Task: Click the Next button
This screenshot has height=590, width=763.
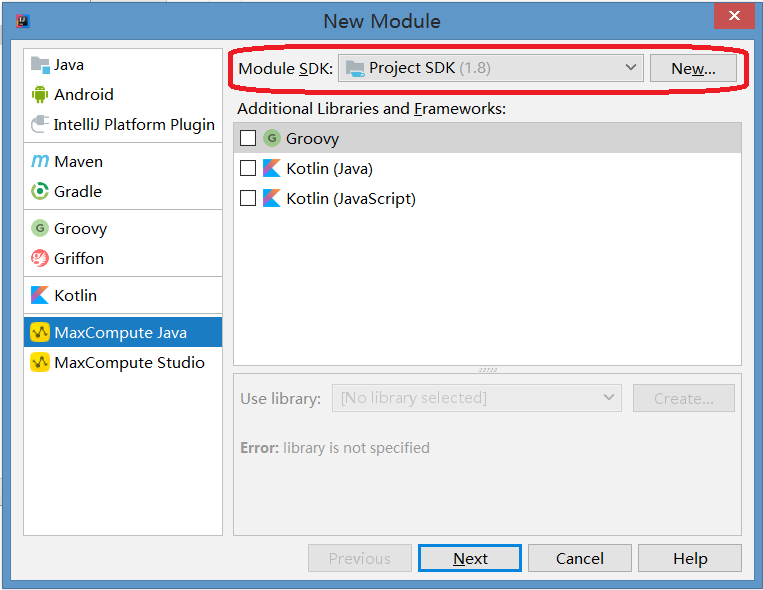Action: coord(470,558)
